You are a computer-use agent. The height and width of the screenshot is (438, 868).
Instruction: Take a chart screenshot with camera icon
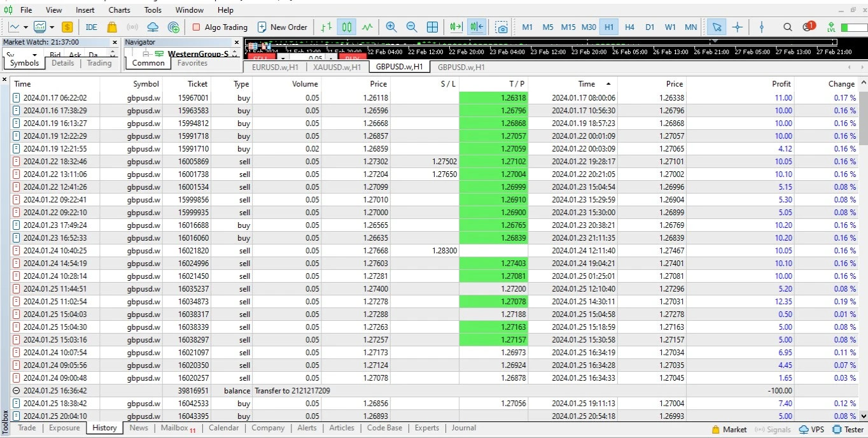[502, 27]
